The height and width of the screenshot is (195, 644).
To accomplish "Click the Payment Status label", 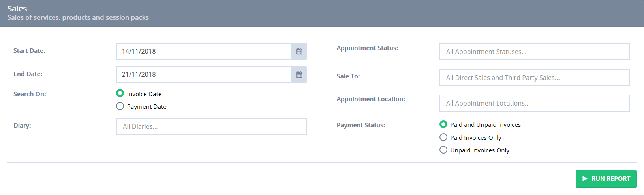I will click(361, 125).
